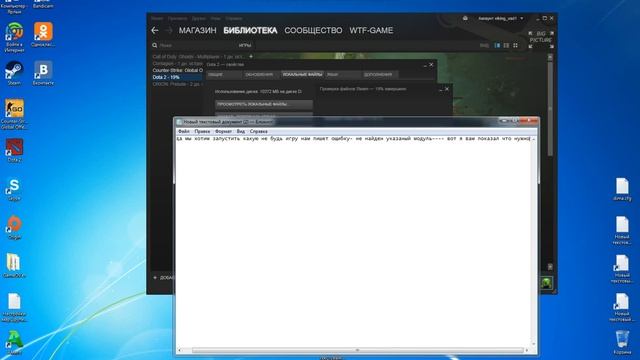Viewport: 640px width, 360px height.
Task: Open the ИГРЫ library filter dropdown
Action: (x=245, y=46)
